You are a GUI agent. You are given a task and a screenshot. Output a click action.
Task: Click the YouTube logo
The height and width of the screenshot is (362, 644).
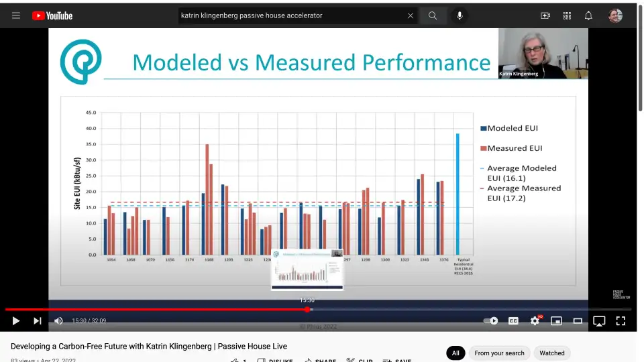click(x=52, y=15)
